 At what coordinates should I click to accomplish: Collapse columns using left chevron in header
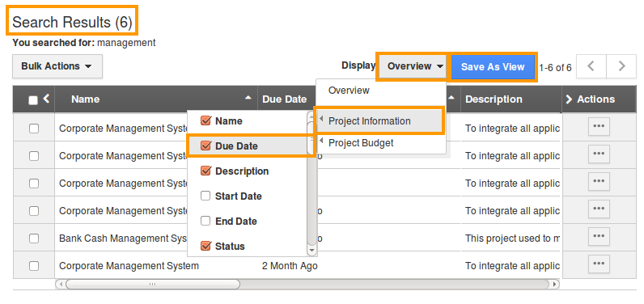coord(46,99)
